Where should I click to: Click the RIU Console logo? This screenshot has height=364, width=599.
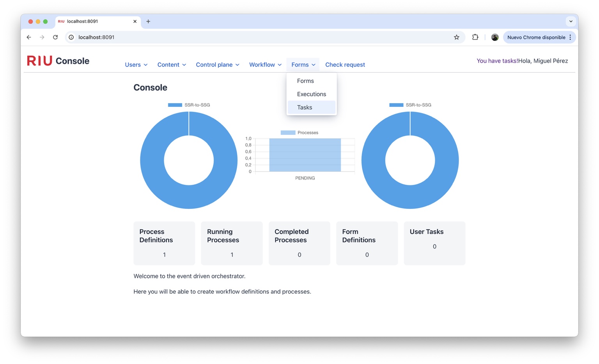pyautogui.click(x=58, y=61)
